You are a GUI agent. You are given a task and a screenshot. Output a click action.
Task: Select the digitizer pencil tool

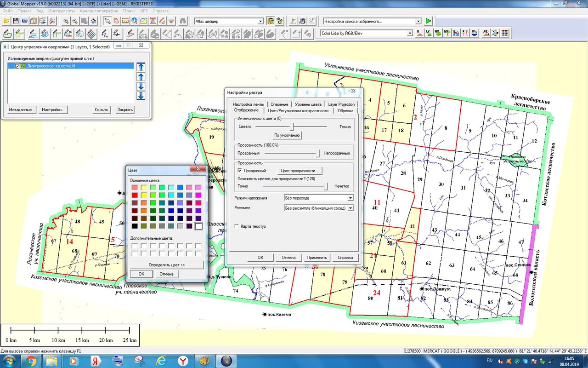(161, 21)
